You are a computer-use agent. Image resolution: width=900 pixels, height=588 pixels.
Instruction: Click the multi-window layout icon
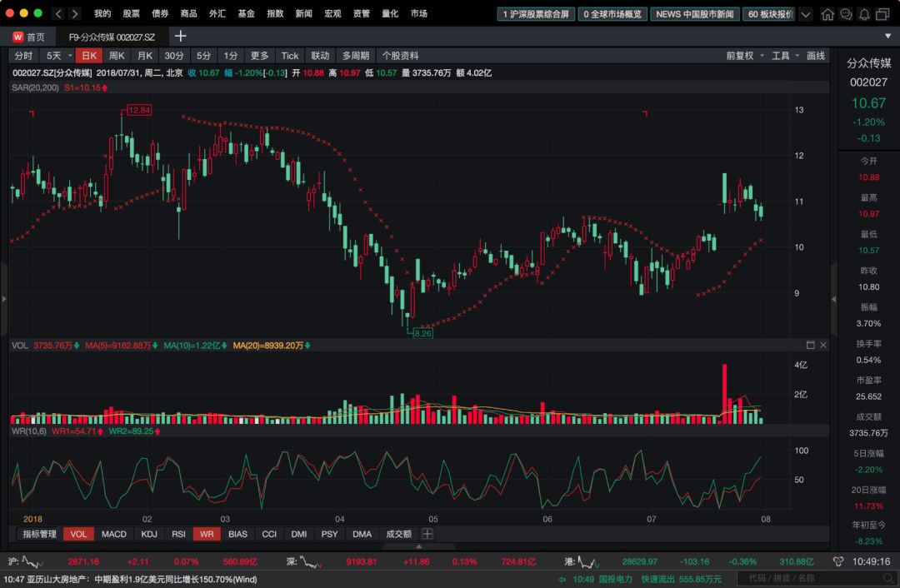pos(883,14)
